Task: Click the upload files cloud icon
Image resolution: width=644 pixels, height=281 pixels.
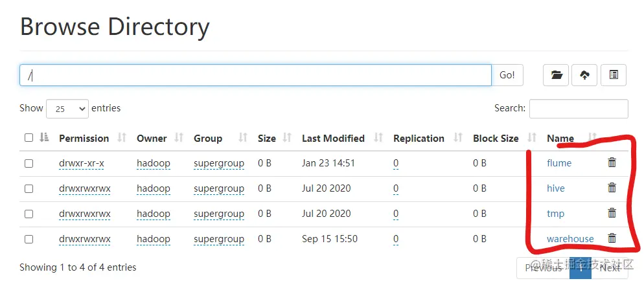Action: click(584, 75)
